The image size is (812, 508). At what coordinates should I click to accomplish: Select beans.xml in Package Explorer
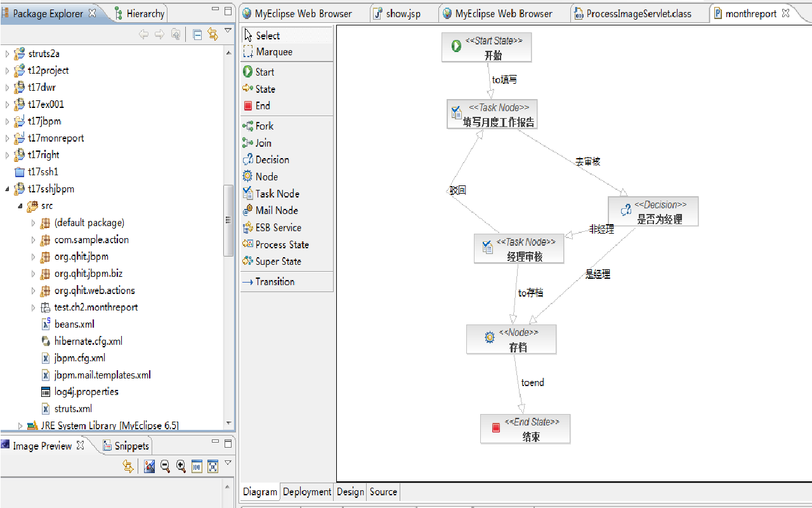[74, 324]
